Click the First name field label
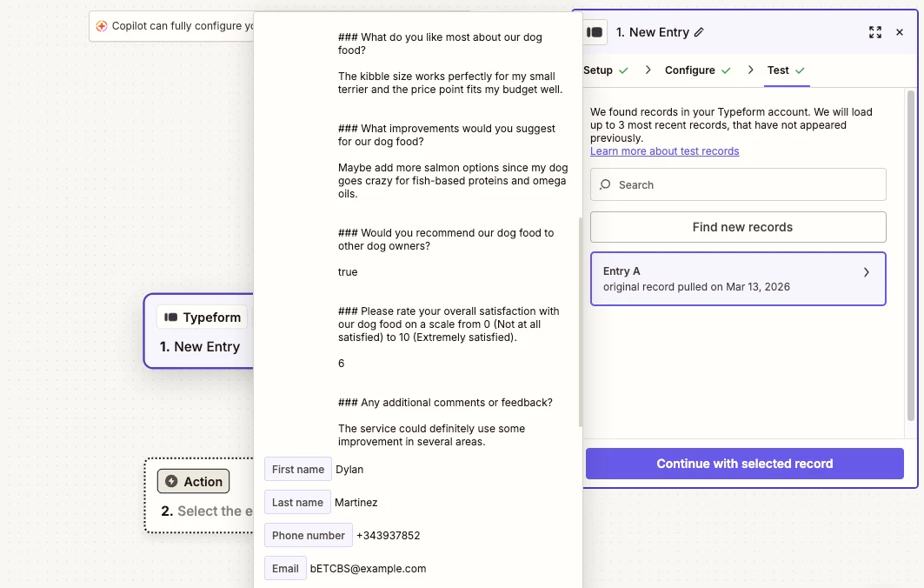This screenshot has width=924, height=588. (x=298, y=469)
